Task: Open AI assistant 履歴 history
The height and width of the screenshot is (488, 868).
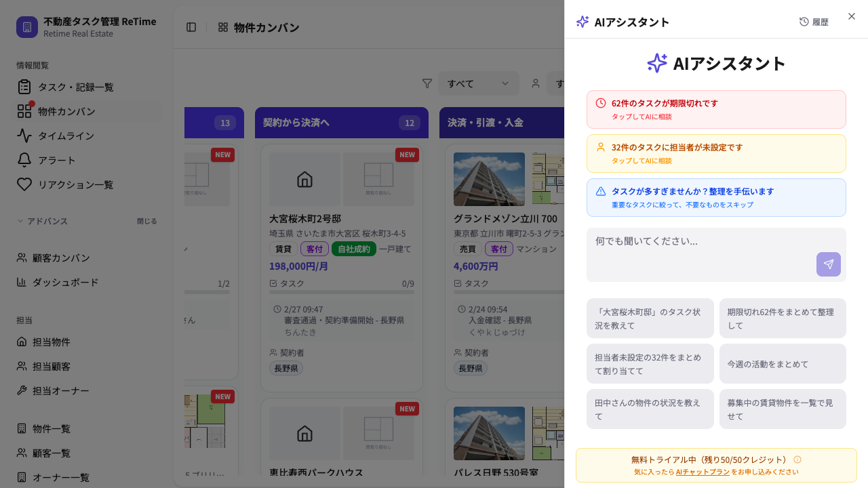Action: point(814,22)
